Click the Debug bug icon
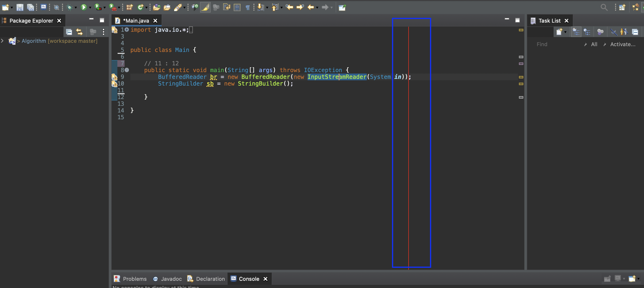Image resolution: width=644 pixels, height=288 pixels. coord(69,7)
